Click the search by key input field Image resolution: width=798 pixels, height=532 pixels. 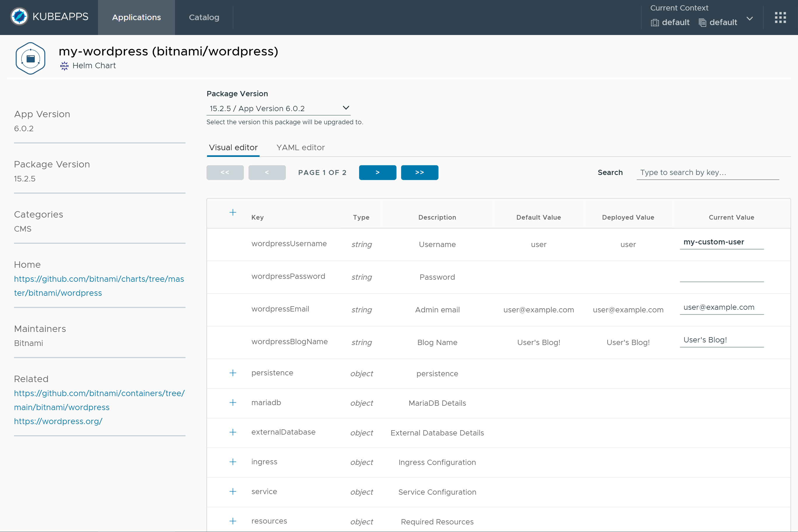pos(708,172)
